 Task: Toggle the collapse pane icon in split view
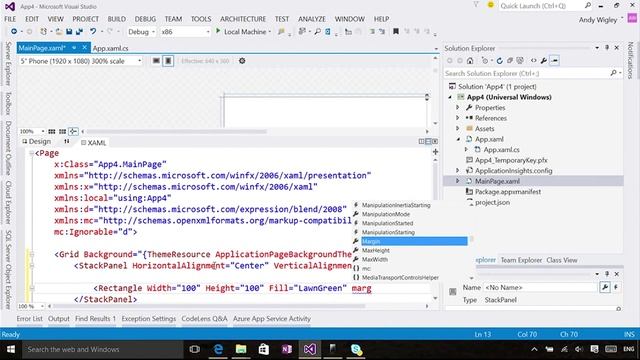point(435,141)
